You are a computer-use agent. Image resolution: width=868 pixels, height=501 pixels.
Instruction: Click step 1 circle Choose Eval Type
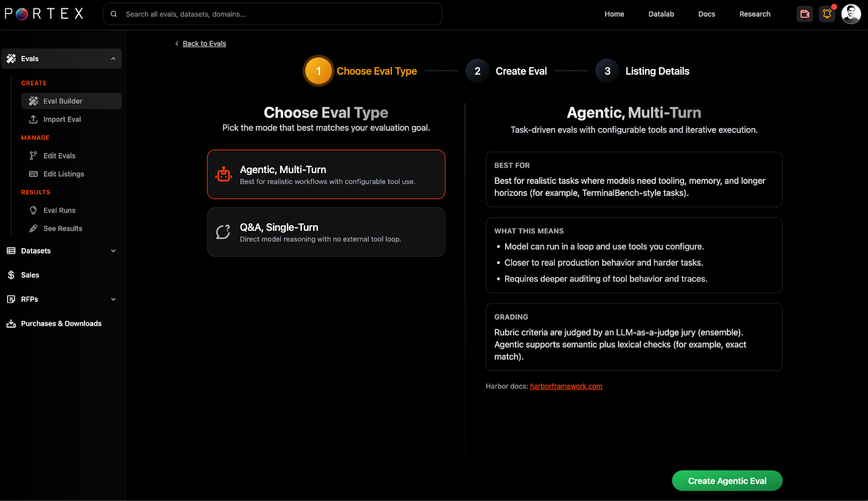coord(318,71)
